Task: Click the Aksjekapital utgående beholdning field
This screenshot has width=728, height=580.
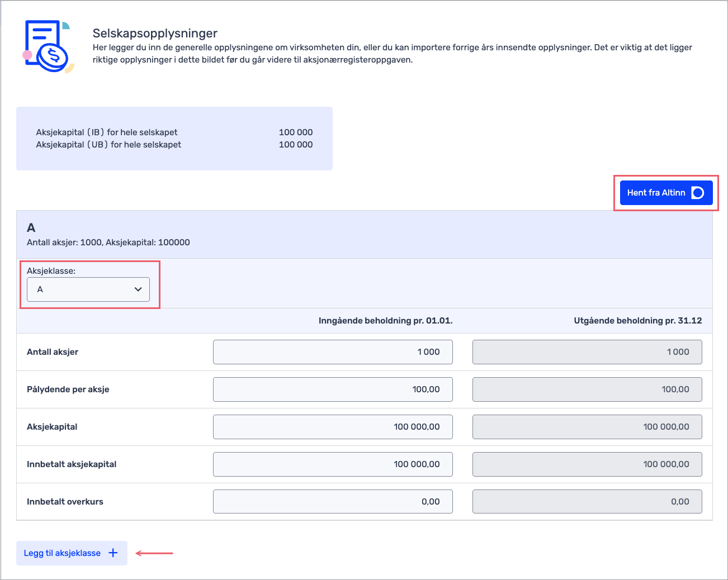Action: coord(587,427)
